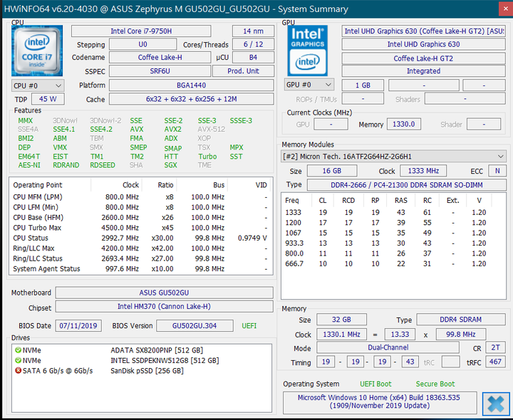The width and height of the screenshot is (513, 420).
Task: Click the Memory Clock 1330.1 MHz field
Action: [341, 334]
